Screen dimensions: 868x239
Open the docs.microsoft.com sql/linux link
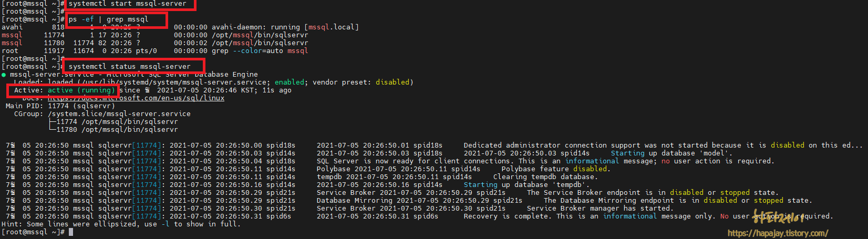(136, 98)
